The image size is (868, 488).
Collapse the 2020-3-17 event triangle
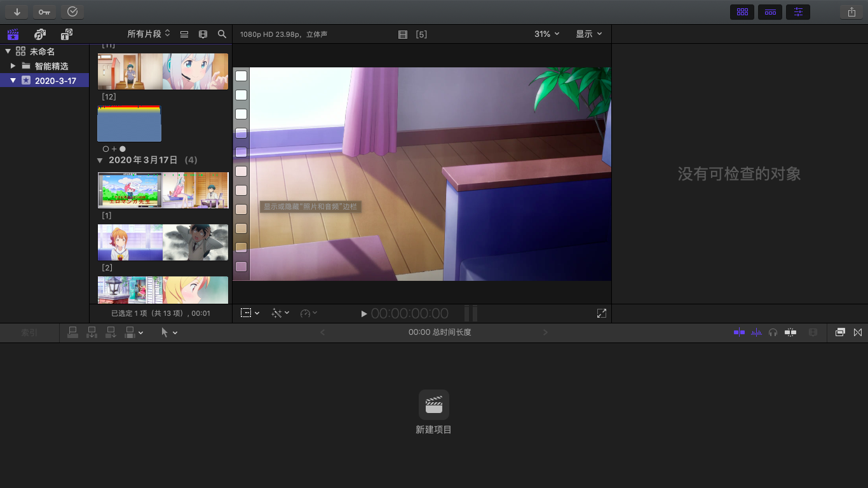click(x=13, y=81)
